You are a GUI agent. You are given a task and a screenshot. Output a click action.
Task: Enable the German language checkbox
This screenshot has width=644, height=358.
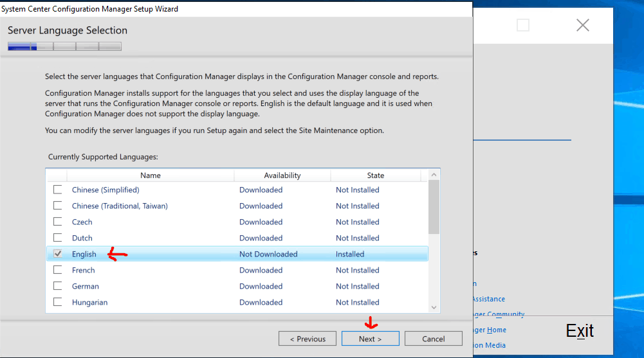coord(57,286)
